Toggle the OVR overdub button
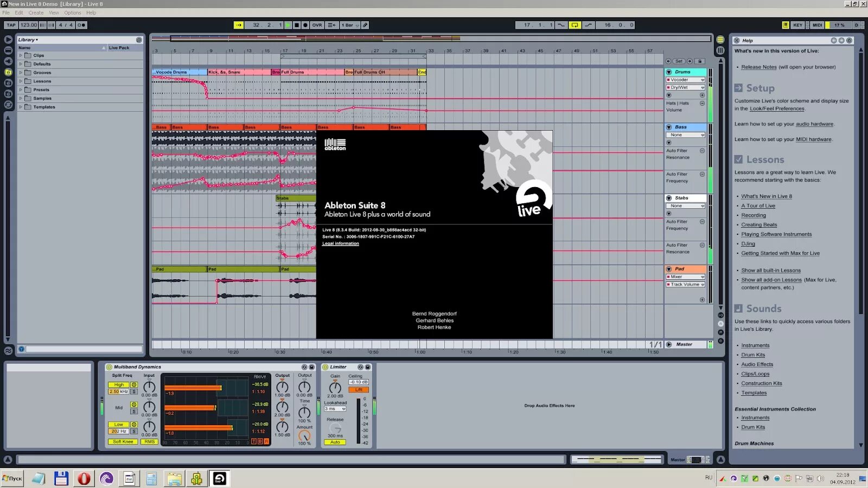Viewport: 868px width, 488px height. point(317,25)
